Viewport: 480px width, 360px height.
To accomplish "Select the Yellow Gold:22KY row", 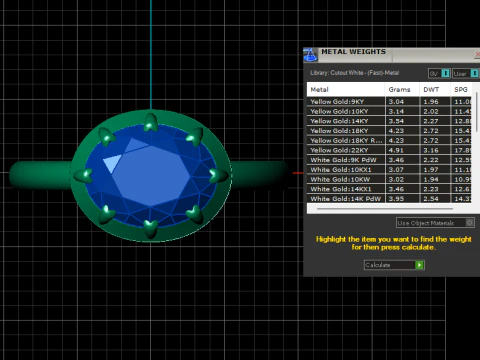I will pyautogui.click(x=389, y=150).
